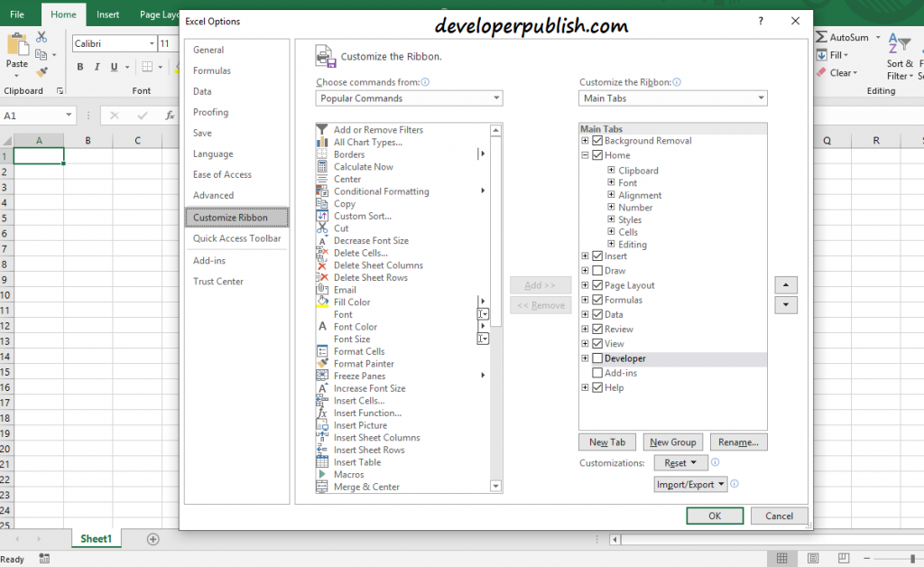Click the Sheet1 tab at the bottom
Screen dimensions: 924x567
(96, 538)
